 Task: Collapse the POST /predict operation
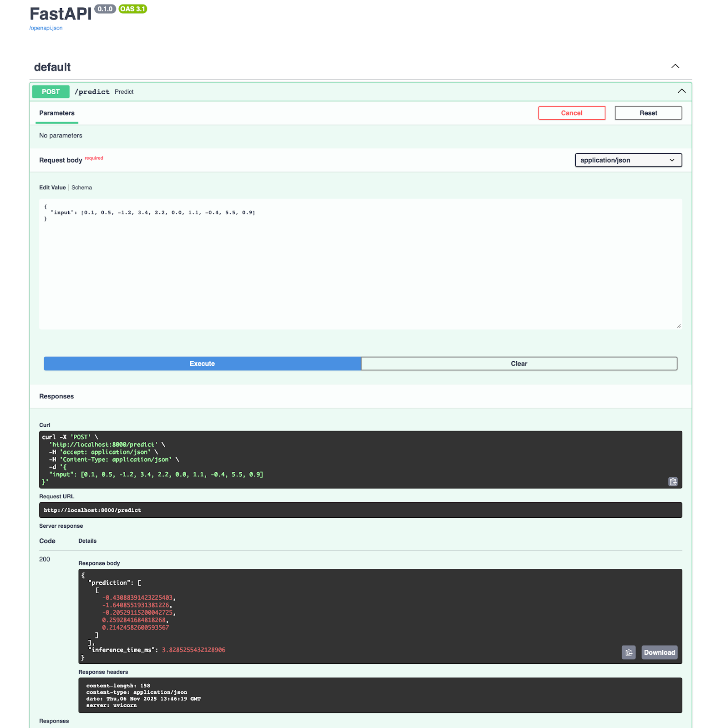tap(681, 91)
